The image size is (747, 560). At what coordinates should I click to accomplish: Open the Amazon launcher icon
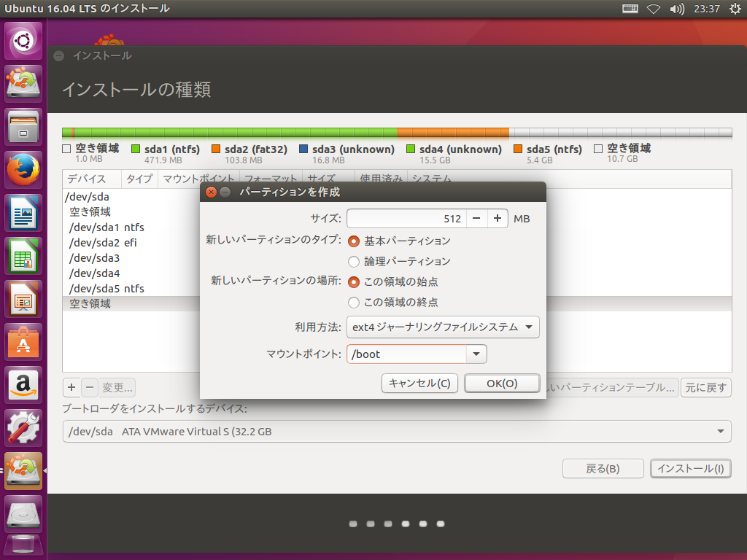click(23, 385)
